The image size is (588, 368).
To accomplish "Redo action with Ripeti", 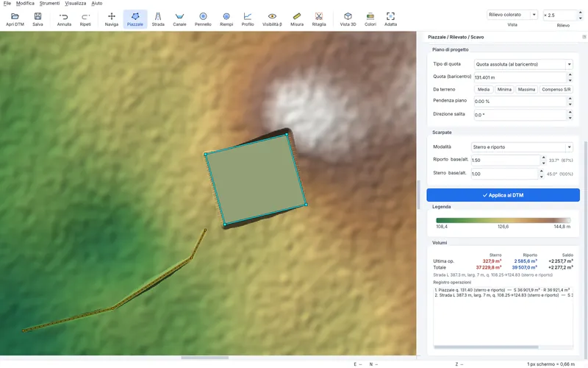I will 85,19.
